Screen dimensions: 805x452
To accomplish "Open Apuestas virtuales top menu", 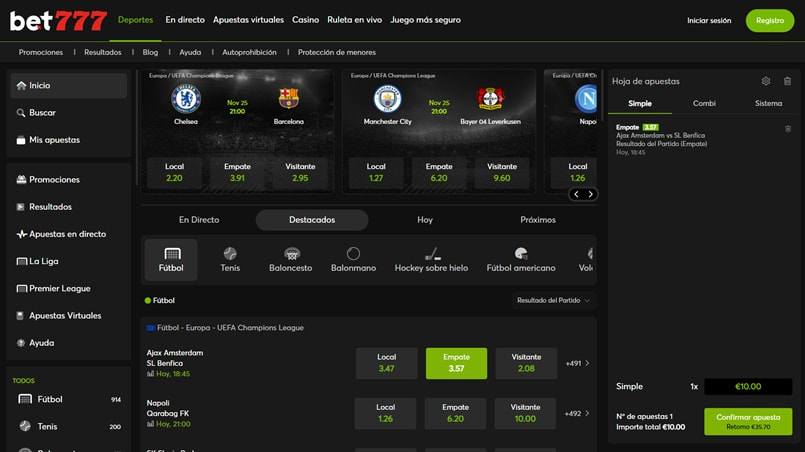I will (248, 20).
